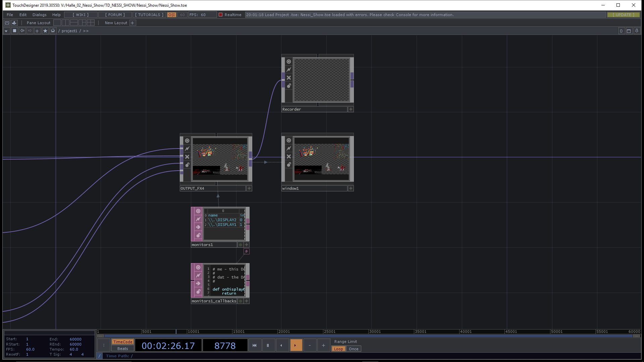
Task: Click the home network icon
Action: coord(53,31)
